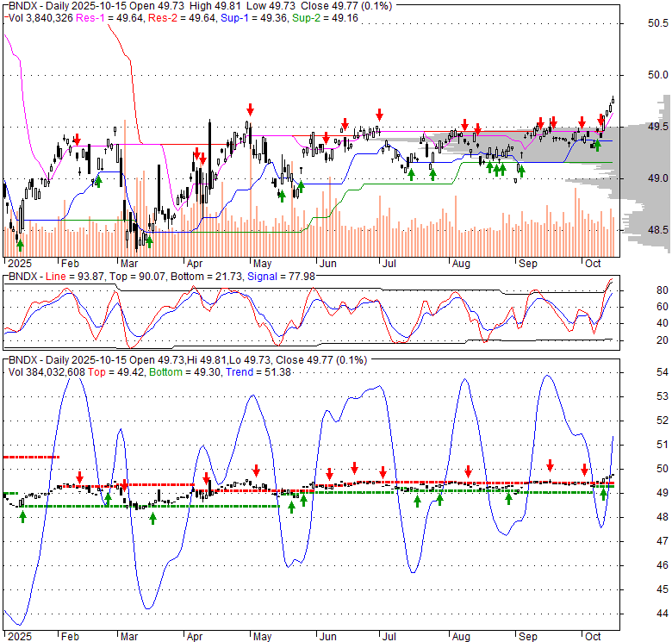Viewport: 672px width, 642px height.
Task: Select the Bottom = 21.73 oscillator legend
Action: pos(206,277)
